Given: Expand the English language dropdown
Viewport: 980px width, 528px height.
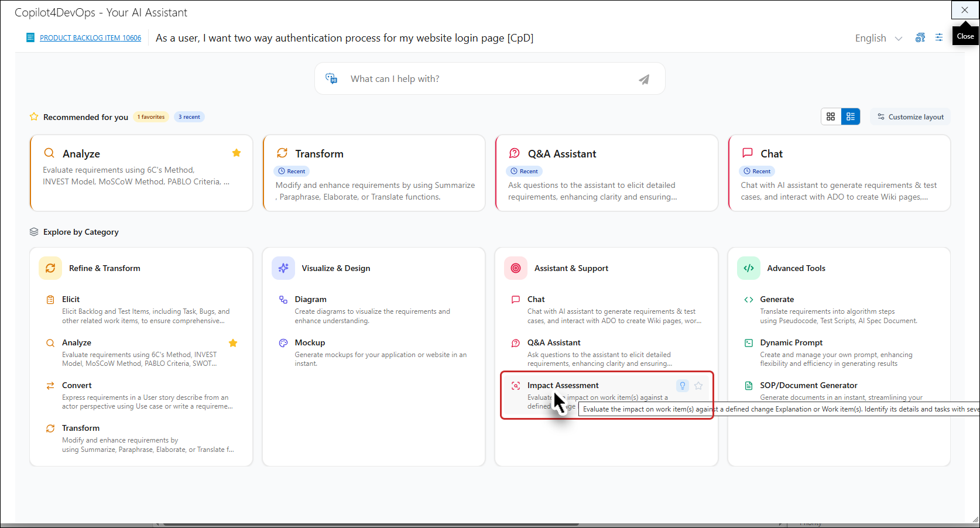Looking at the screenshot, I should (x=878, y=38).
